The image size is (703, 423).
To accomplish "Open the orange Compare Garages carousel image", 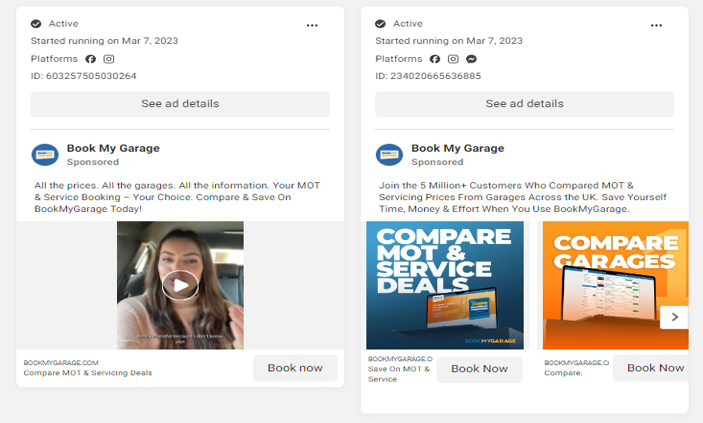I will (616, 285).
